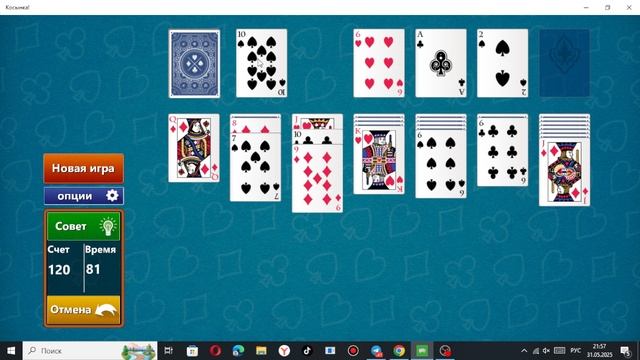
Task: Select the queen of diamonds card
Action: 194,148
